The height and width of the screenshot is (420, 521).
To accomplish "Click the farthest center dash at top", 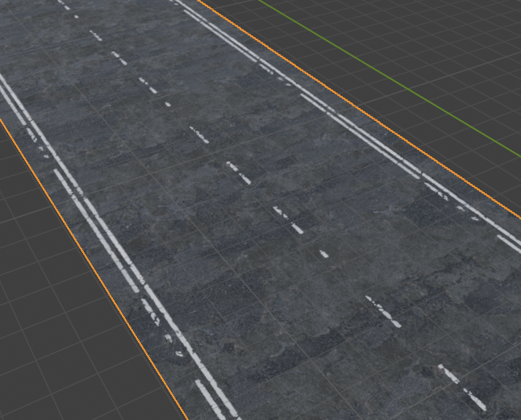I will (x=65, y=5).
